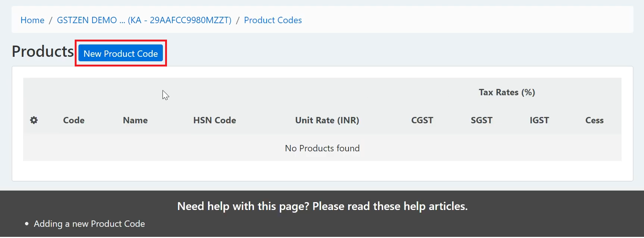The image size is (644, 238).
Task: Click the Need help with this page heading
Action: [322, 206]
